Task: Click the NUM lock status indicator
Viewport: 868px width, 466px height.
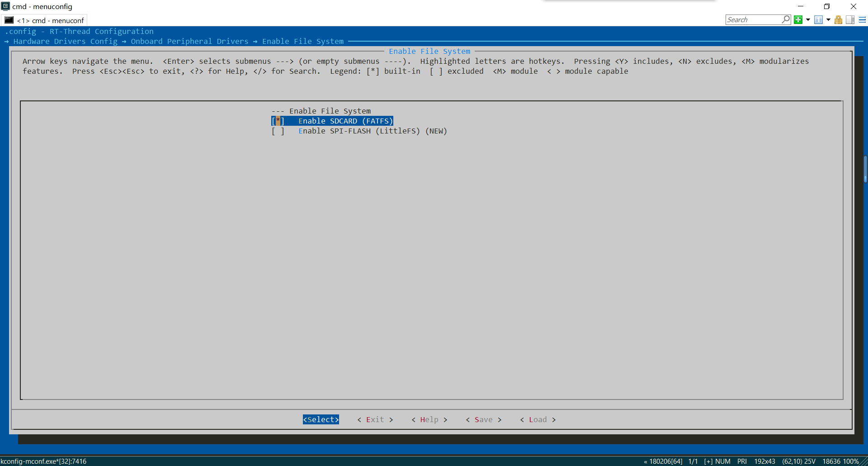Action: [723, 461]
